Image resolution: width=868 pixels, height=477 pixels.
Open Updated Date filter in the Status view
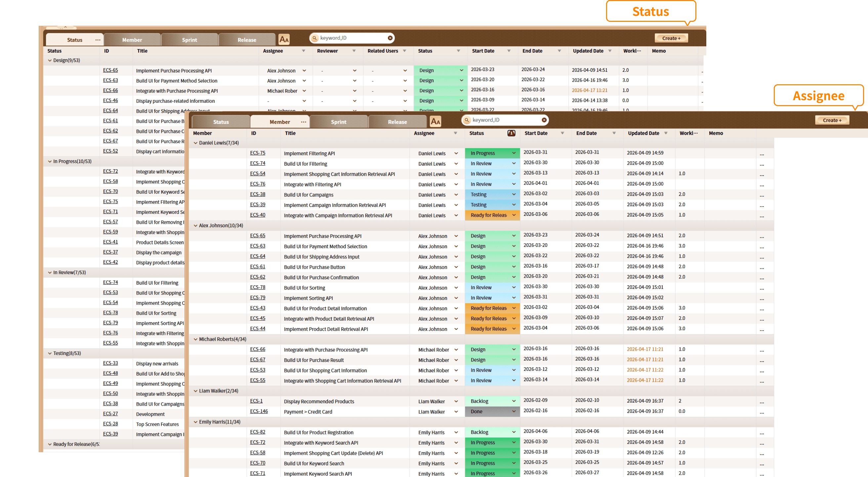(609, 51)
